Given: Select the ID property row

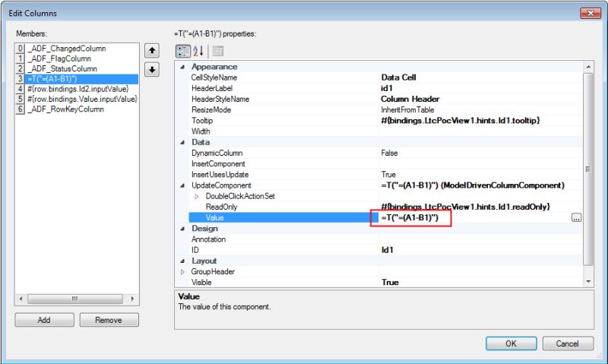Looking at the screenshot, I should point(386,251).
